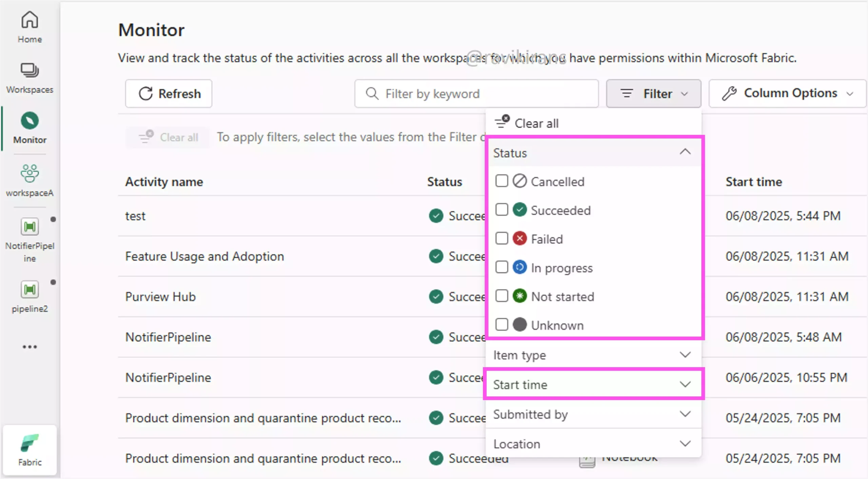Open NotifierPipeline activity from 06/08/2025 5:48 AM
Screen dimensions: 868x479
click(x=168, y=337)
